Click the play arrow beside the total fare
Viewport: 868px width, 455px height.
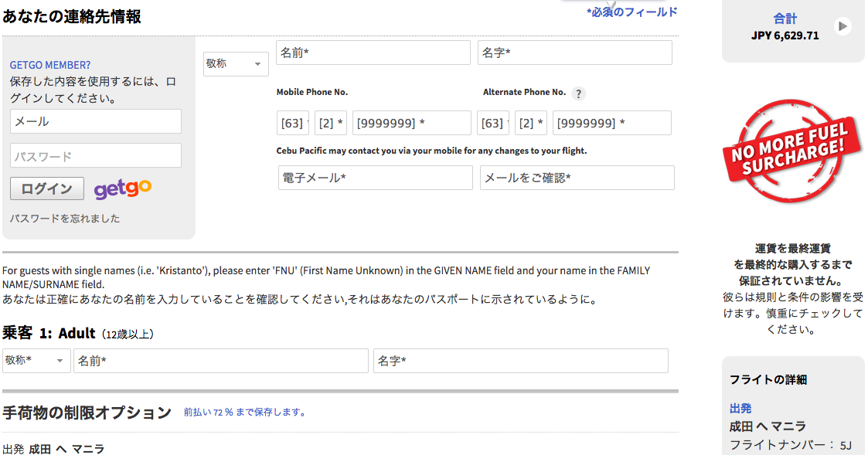coord(842,26)
